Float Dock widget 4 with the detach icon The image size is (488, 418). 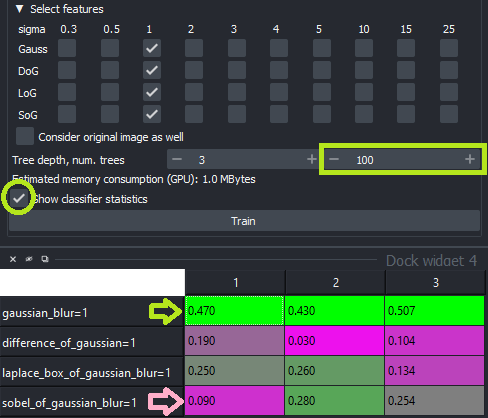tap(45, 259)
